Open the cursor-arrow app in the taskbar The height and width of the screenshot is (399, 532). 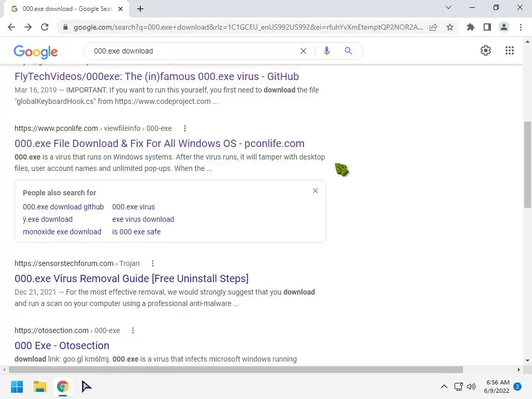(87, 387)
